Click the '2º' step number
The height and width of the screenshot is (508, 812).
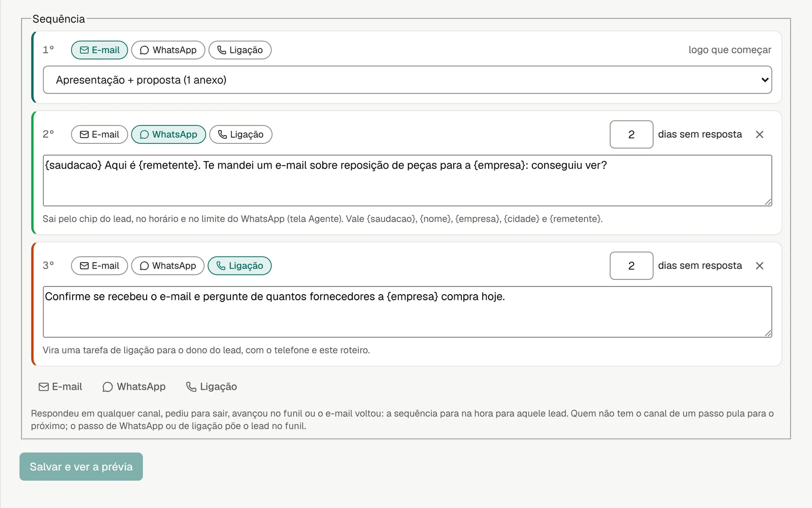(48, 134)
